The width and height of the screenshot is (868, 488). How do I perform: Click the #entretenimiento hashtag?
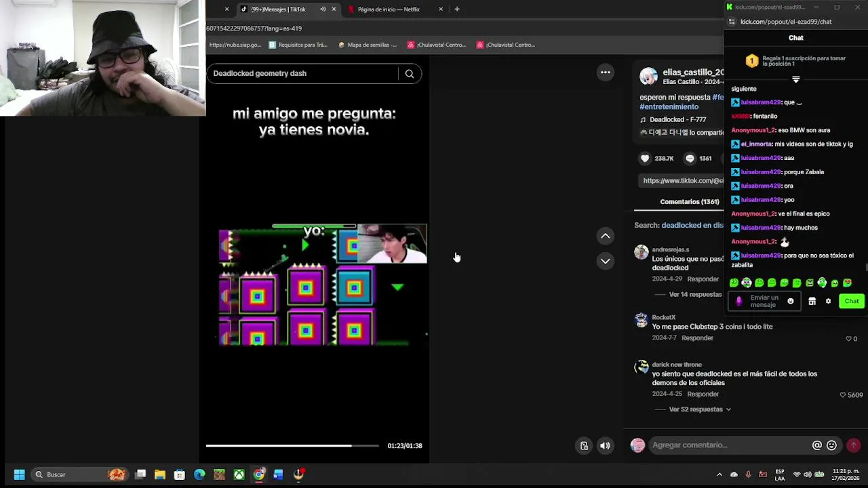point(669,107)
